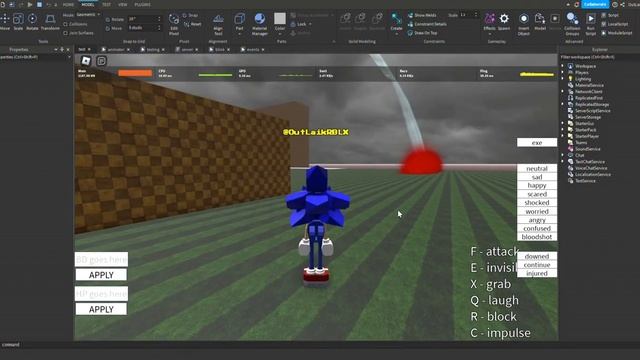Expand StarterGui in Explorer

click(562, 123)
